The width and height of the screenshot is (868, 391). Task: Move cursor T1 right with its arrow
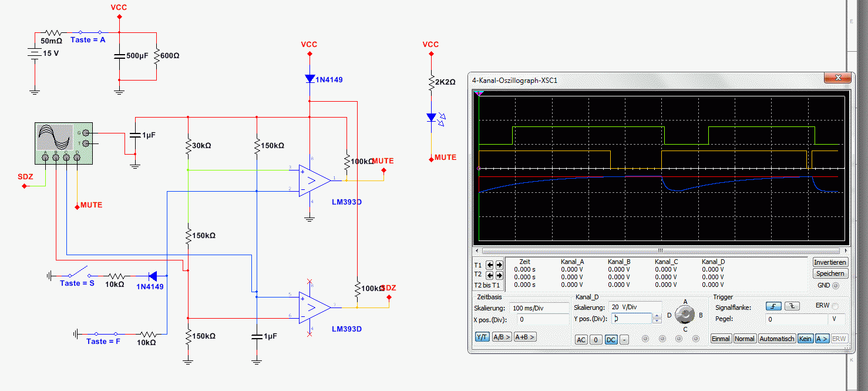499,265
